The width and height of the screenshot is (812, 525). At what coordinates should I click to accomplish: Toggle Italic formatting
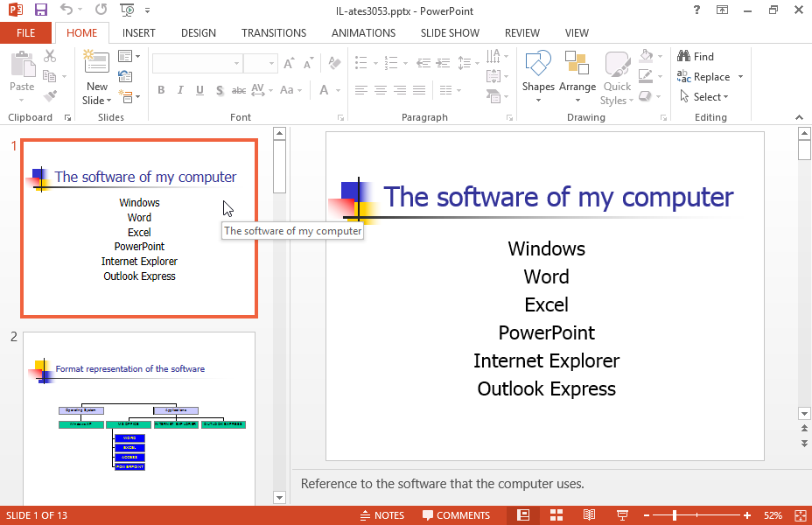tap(180, 90)
